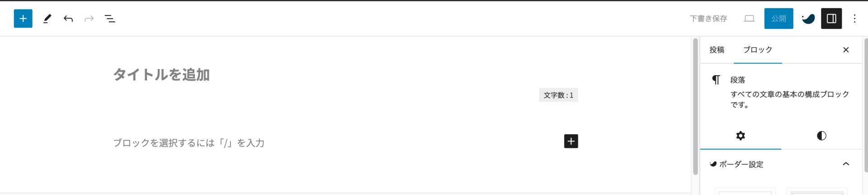Select the gear settings tab in block panel
This screenshot has width=868, height=195.
click(x=741, y=136)
